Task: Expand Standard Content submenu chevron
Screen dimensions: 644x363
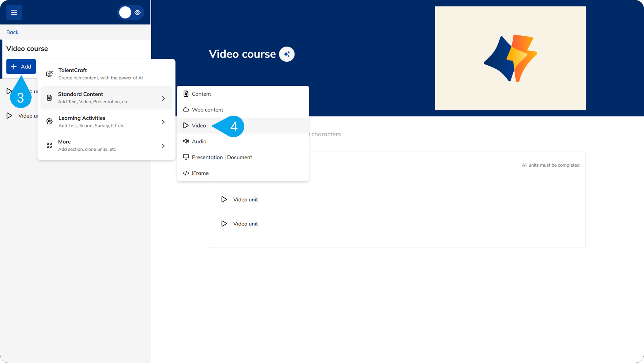Action: click(163, 98)
